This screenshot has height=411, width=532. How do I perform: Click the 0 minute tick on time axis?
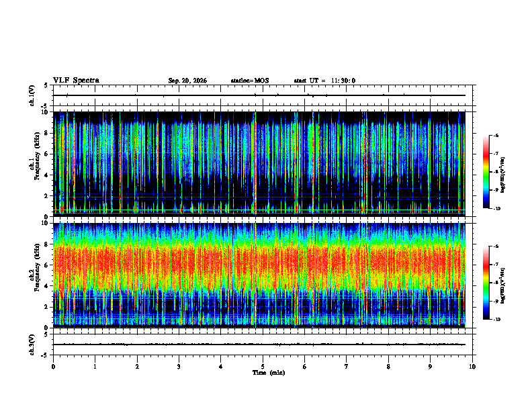(53, 367)
